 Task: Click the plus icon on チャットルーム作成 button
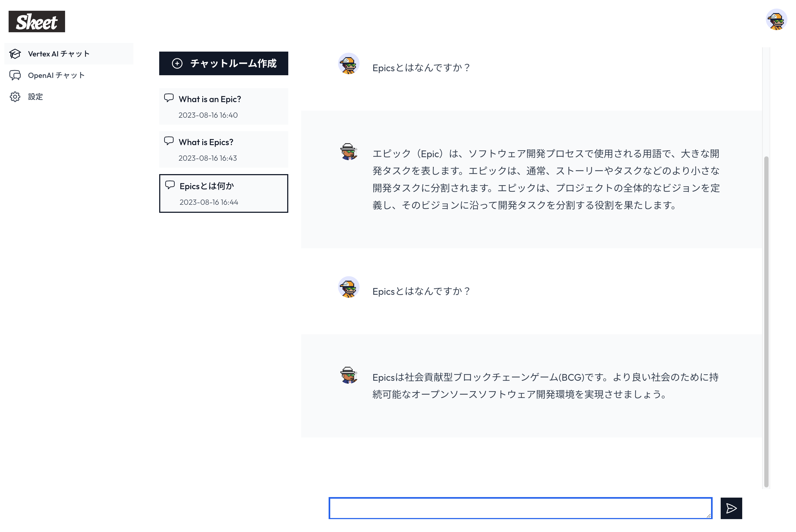click(x=177, y=63)
